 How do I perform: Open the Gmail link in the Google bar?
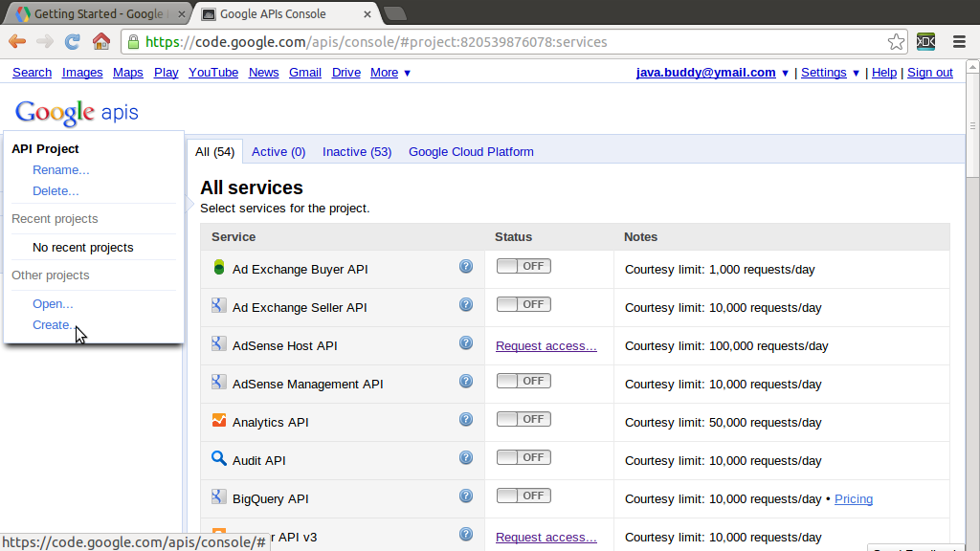tap(305, 73)
